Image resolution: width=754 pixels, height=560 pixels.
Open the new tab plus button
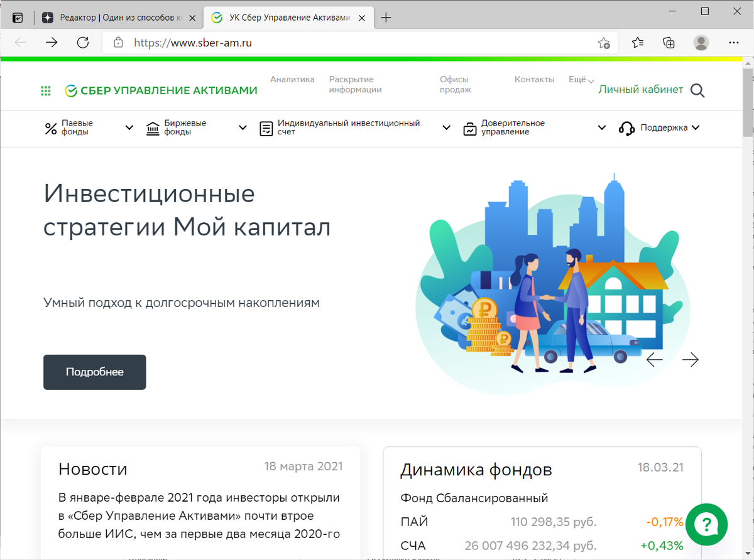click(x=386, y=18)
